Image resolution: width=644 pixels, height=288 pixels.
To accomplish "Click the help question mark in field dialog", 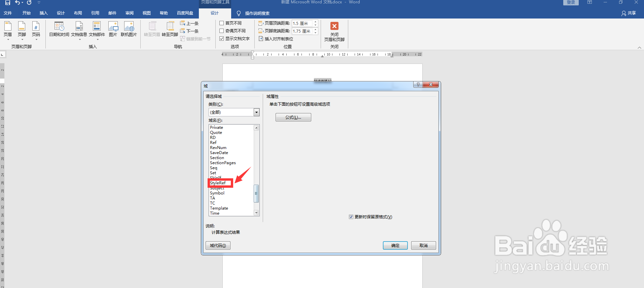I will tap(418, 84).
